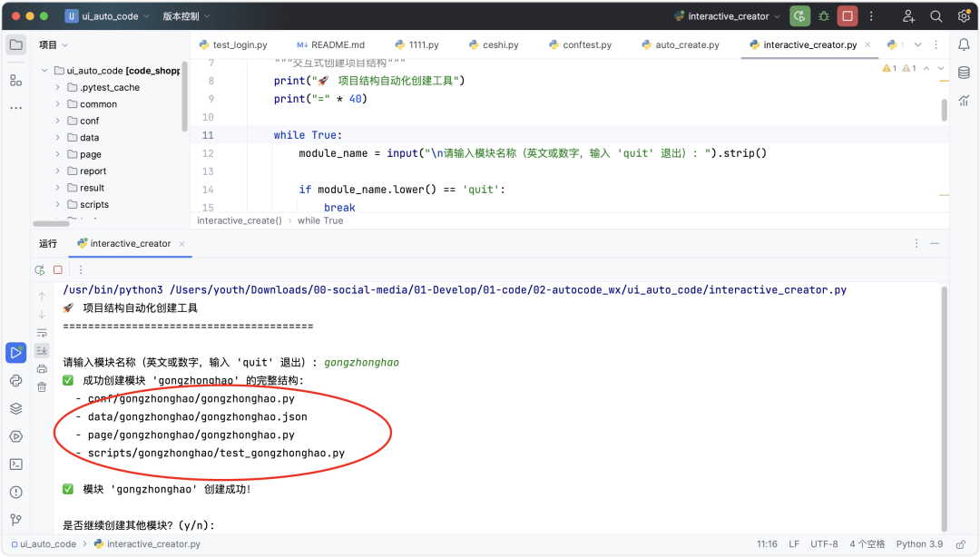Image resolution: width=980 pixels, height=557 pixels.
Task: Minimize the Run panel hide button
Action: pyautogui.click(x=935, y=243)
